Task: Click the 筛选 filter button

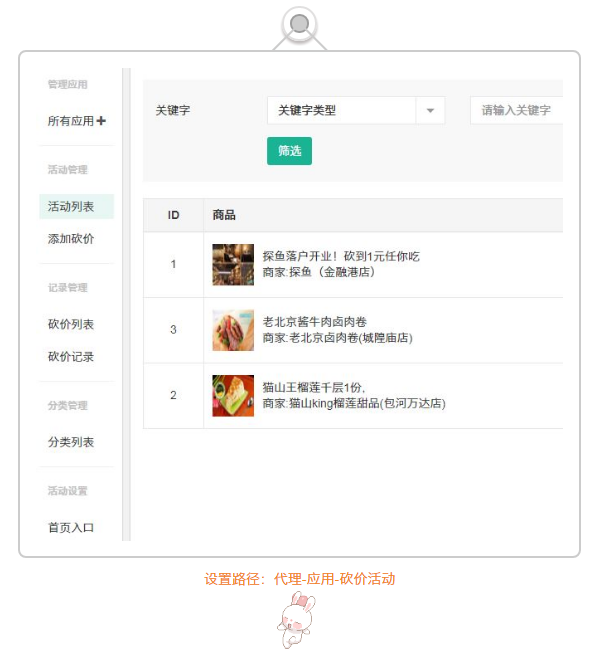Action: [289, 151]
